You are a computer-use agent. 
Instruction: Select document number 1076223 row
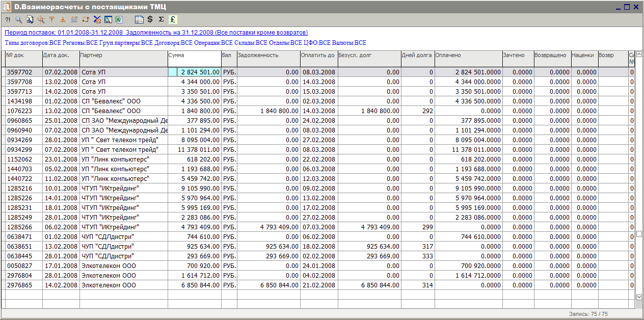[23, 111]
